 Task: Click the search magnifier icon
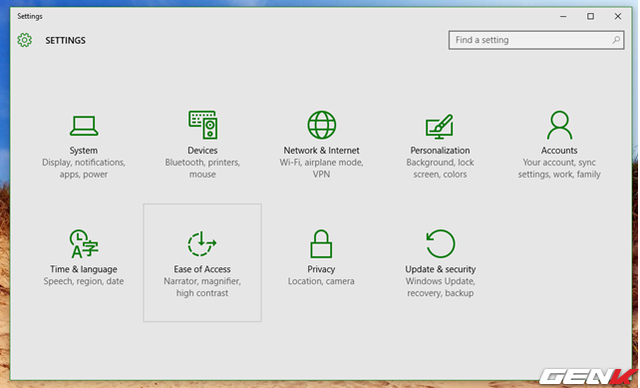click(x=616, y=40)
